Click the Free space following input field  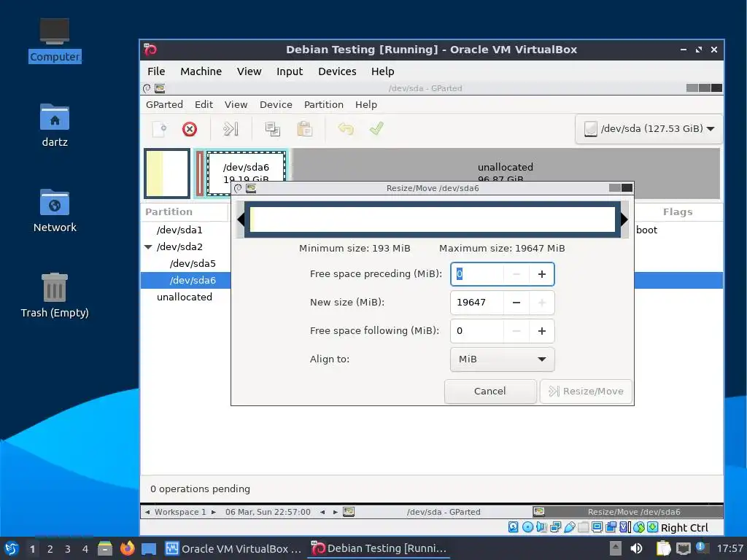click(477, 331)
